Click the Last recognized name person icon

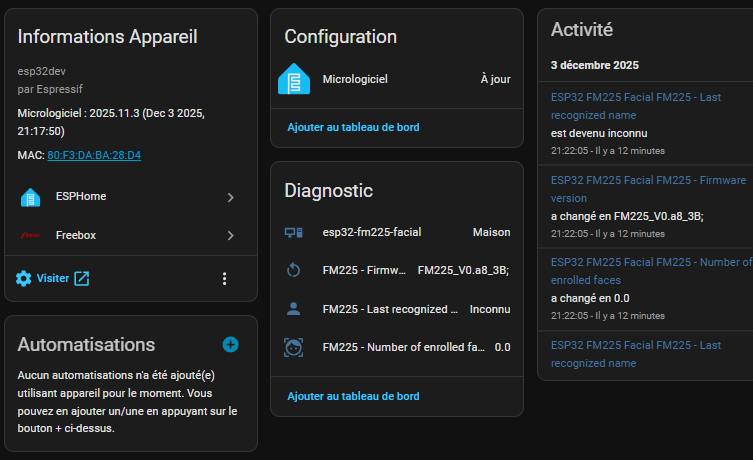(294, 309)
